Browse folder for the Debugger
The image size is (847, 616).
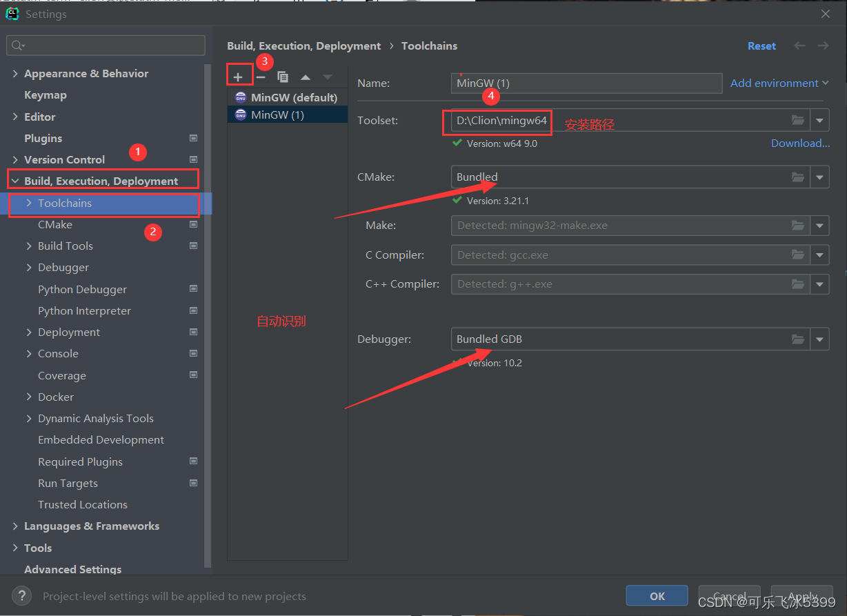click(798, 339)
